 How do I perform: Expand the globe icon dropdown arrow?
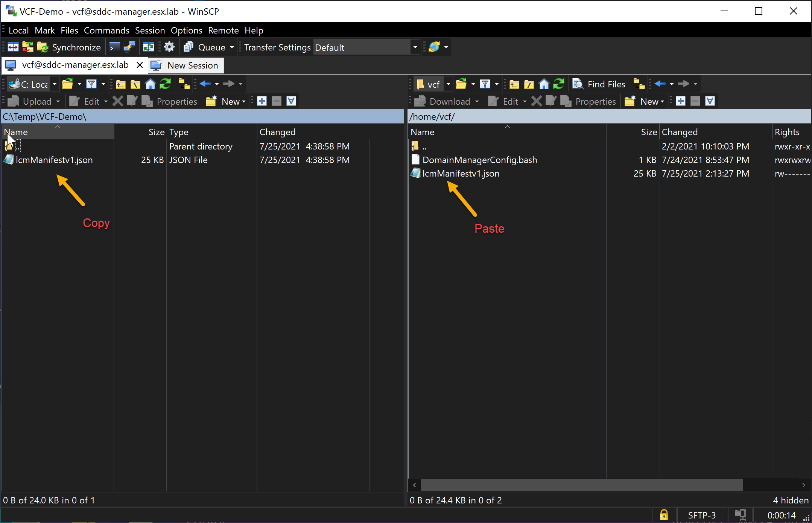[446, 47]
